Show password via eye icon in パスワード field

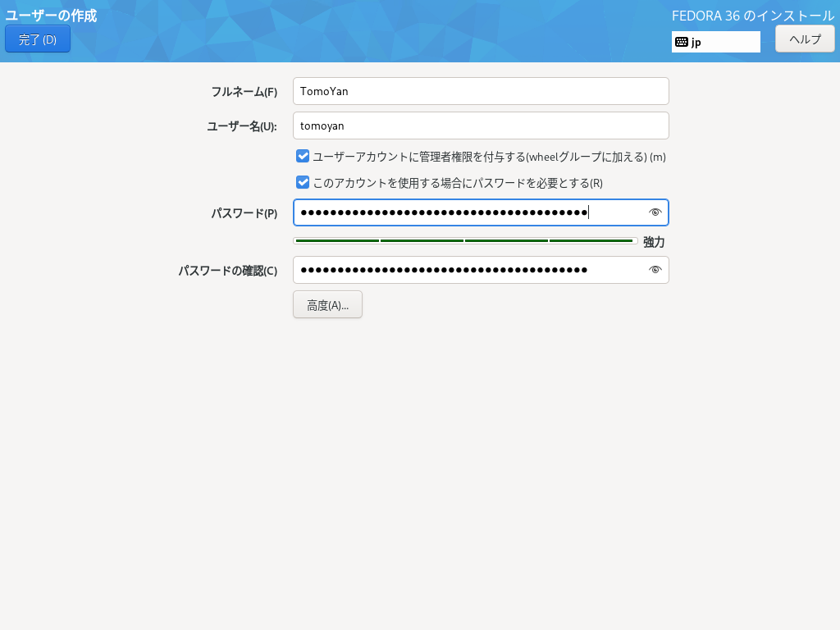point(655,212)
